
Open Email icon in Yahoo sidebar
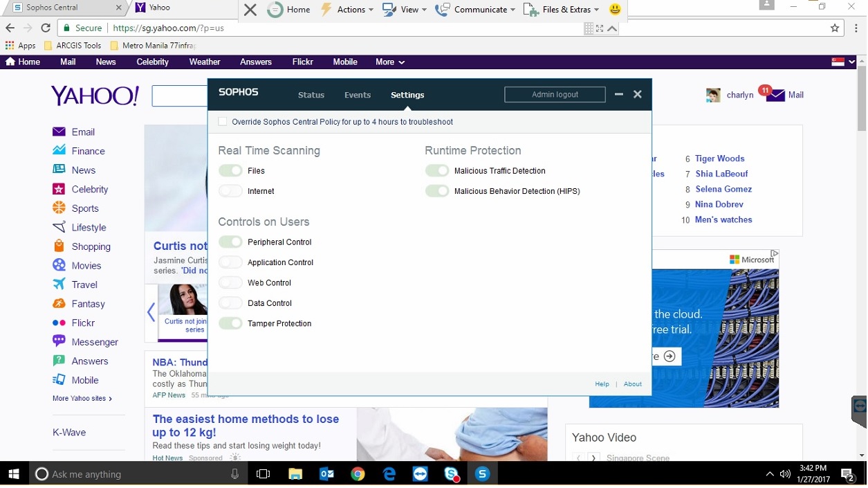(x=59, y=132)
